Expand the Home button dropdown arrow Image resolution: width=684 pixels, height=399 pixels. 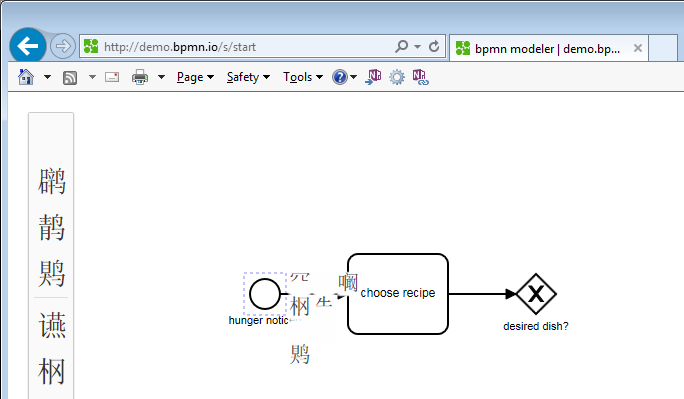tap(47, 77)
